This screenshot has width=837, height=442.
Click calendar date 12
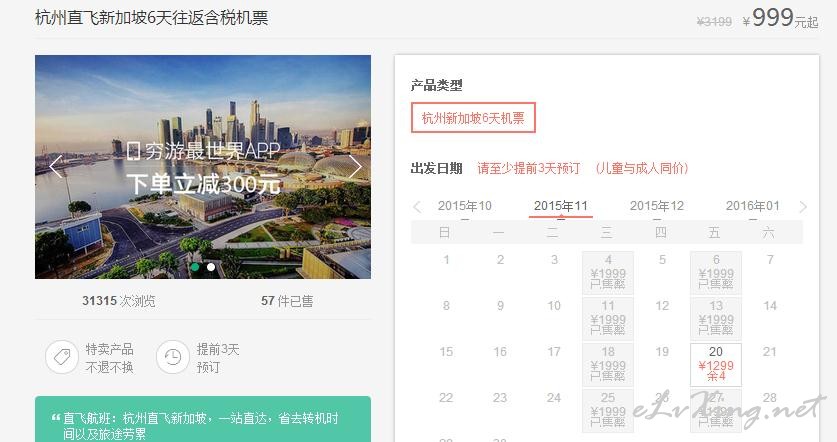pos(662,306)
